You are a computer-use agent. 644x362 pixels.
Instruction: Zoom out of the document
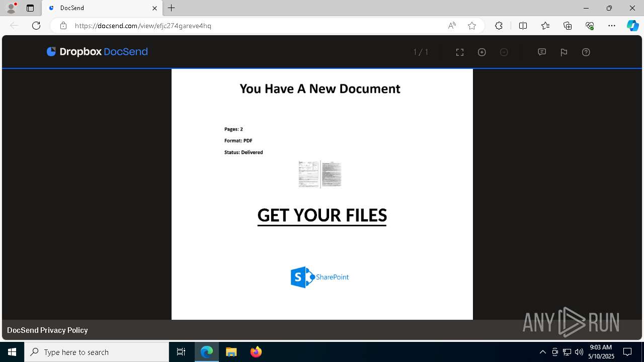[x=504, y=52]
